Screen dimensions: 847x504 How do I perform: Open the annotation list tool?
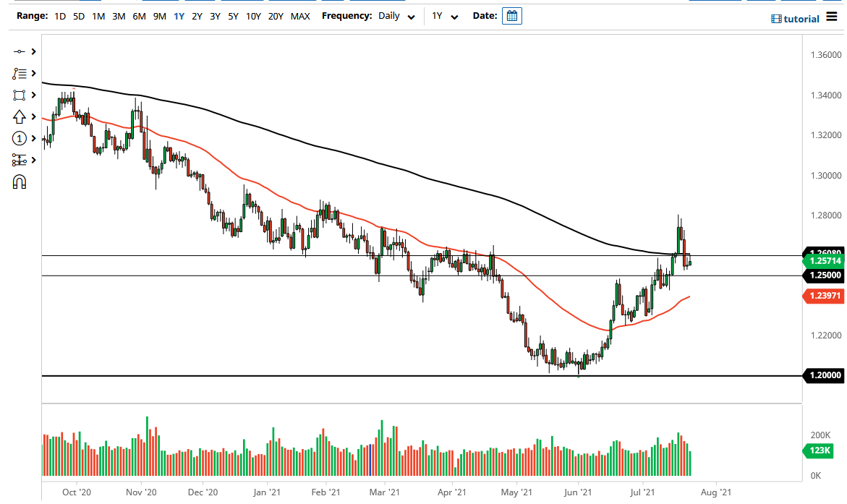point(20,73)
